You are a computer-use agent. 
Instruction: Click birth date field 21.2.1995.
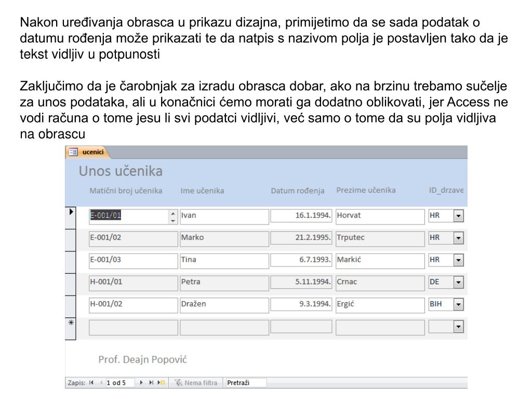click(x=301, y=237)
